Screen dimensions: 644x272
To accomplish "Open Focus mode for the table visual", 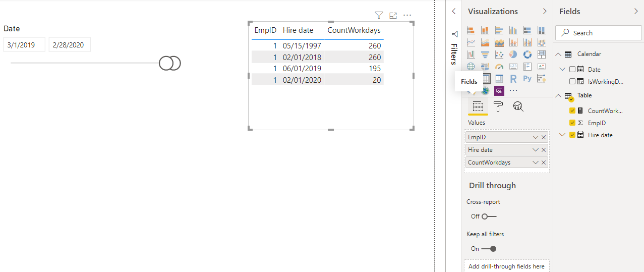I will pos(393,16).
